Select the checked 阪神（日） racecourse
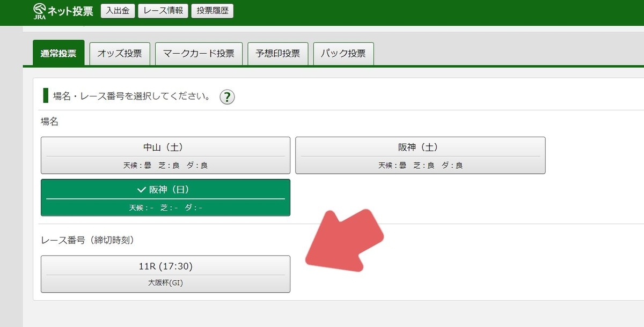Screen dimensions: 644x327 coord(165,197)
